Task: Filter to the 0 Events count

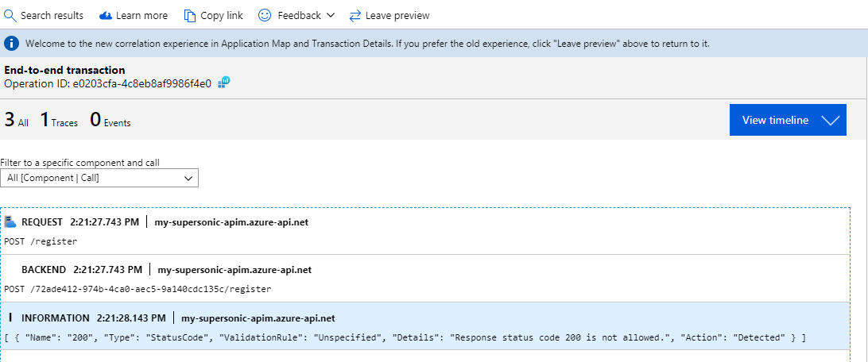Action: pos(110,121)
